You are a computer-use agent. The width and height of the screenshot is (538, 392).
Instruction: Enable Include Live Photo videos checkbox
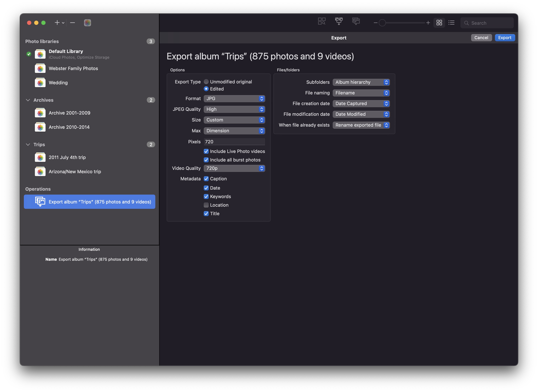tap(206, 151)
